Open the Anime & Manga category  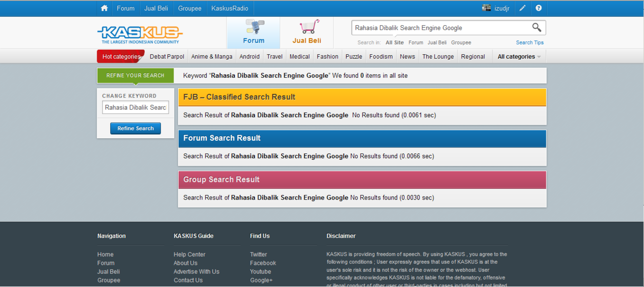tap(212, 57)
